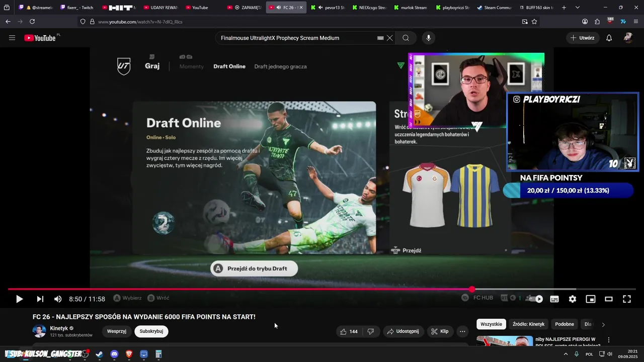Switch to miniplayer mode
This screenshot has width=644, height=362.
pos(591,299)
